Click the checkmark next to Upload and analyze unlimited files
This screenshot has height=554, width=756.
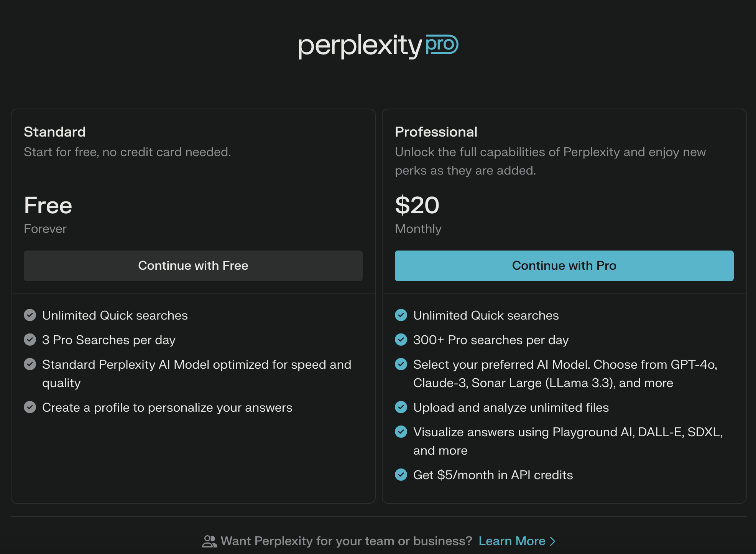click(x=401, y=407)
